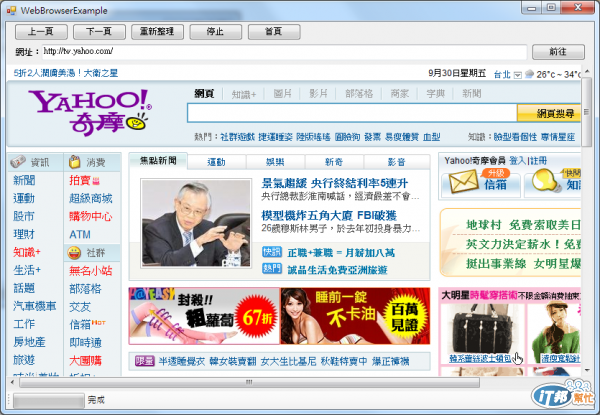The image size is (600, 415).
Task: Navigate using the 前往 button
Action: click(x=558, y=52)
